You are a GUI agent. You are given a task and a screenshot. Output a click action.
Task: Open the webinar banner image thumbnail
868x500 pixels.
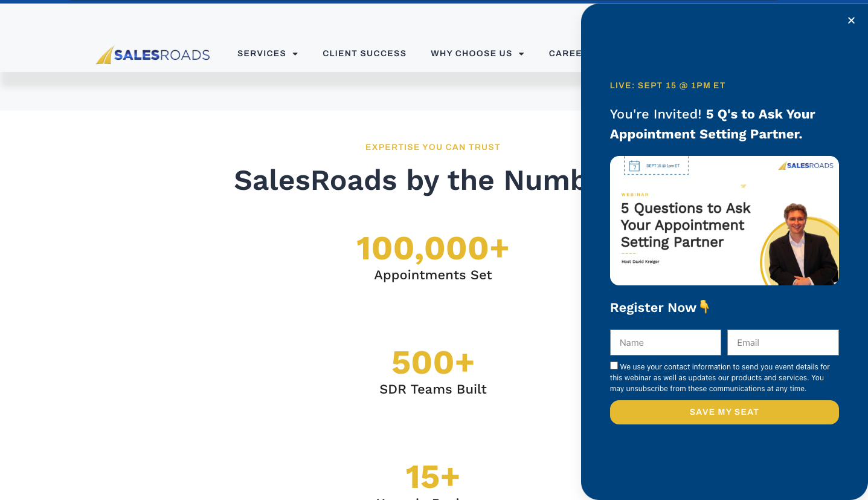724,221
